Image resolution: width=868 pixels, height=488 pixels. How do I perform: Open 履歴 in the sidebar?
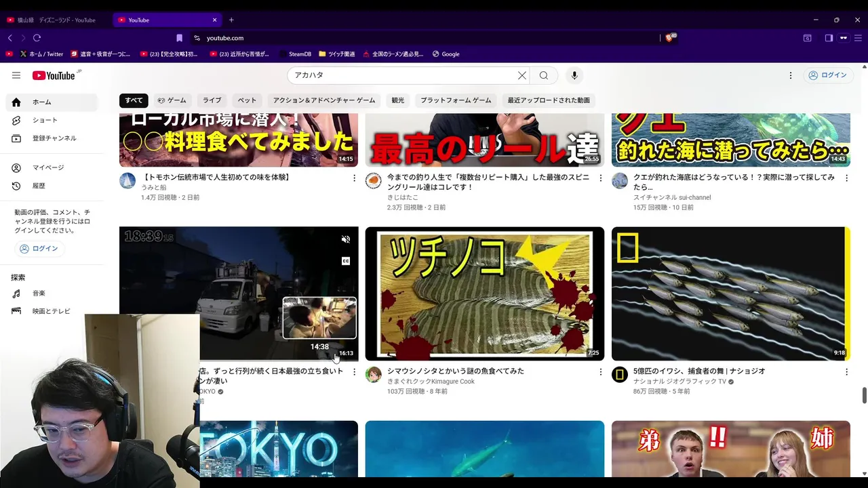click(53, 186)
